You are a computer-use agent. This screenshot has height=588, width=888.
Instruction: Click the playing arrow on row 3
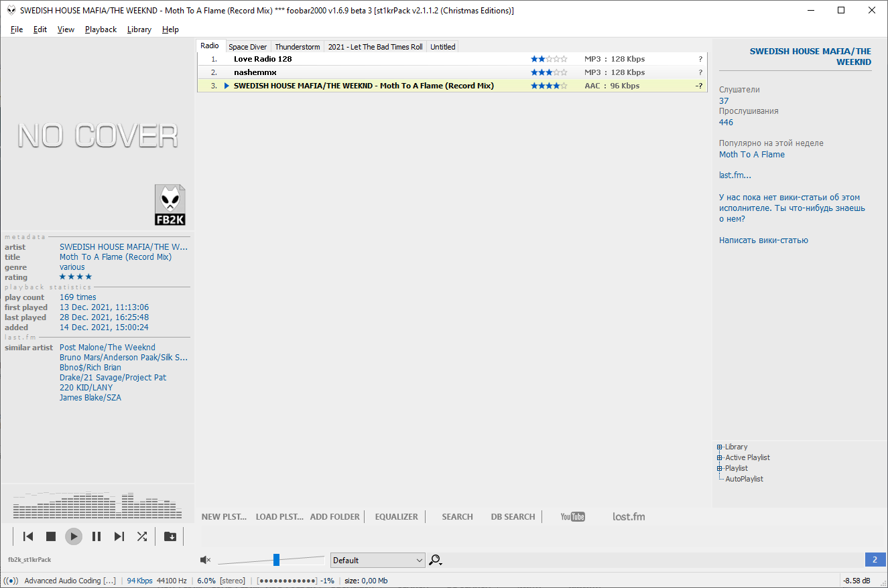pyautogui.click(x=227, y=86)
